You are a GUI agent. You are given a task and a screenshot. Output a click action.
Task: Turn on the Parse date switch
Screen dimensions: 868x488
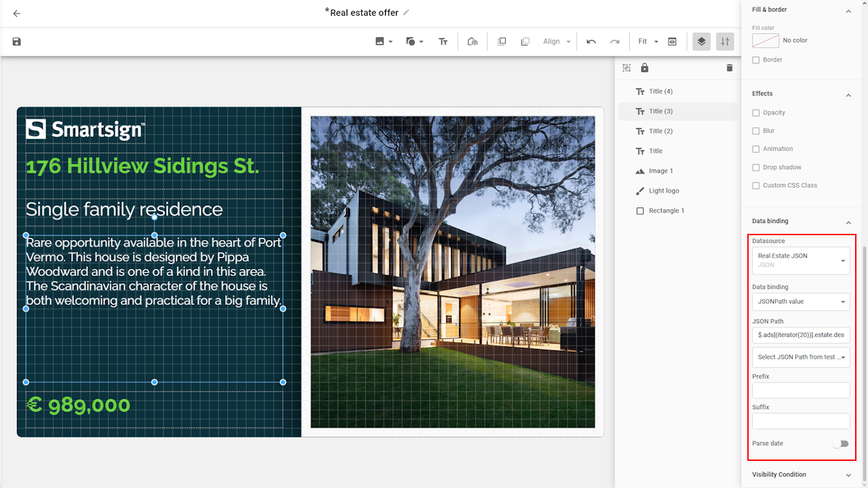coord(841,444)
